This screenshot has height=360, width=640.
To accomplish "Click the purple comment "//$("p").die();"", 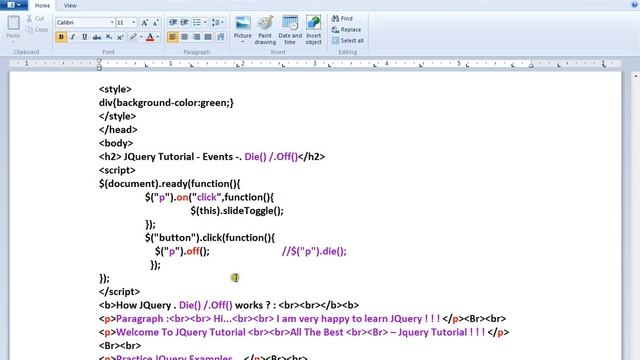I will [x=314, y=251].
